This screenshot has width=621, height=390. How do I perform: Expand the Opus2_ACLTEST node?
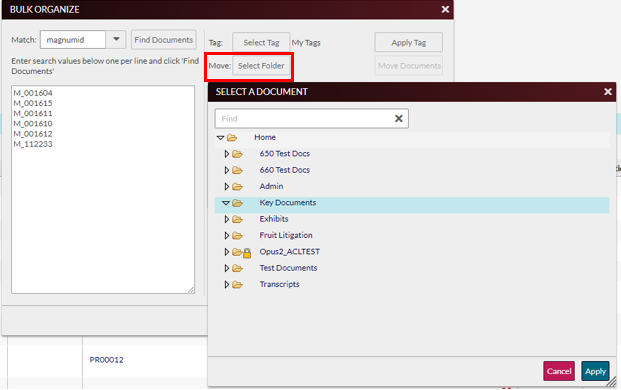[227, 252]
